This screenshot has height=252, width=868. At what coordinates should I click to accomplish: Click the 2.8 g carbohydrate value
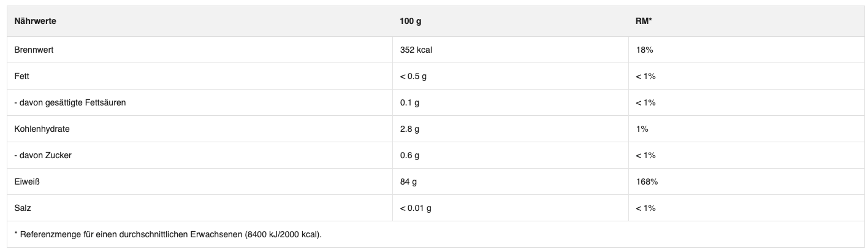coord(409,129)
